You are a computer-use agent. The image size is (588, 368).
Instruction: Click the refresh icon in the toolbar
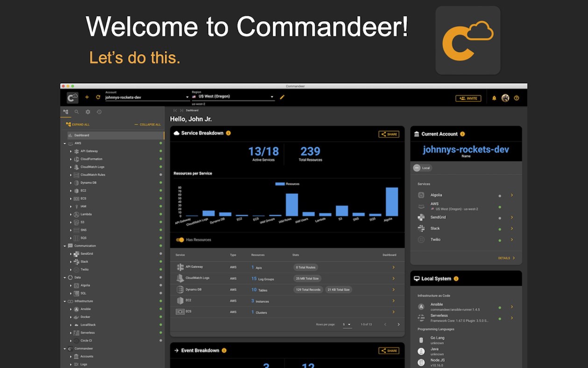(98, 97)
